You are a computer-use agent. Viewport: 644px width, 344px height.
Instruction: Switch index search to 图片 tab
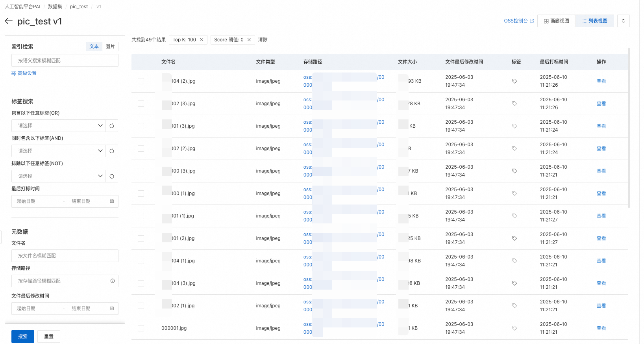pos(110,46)
